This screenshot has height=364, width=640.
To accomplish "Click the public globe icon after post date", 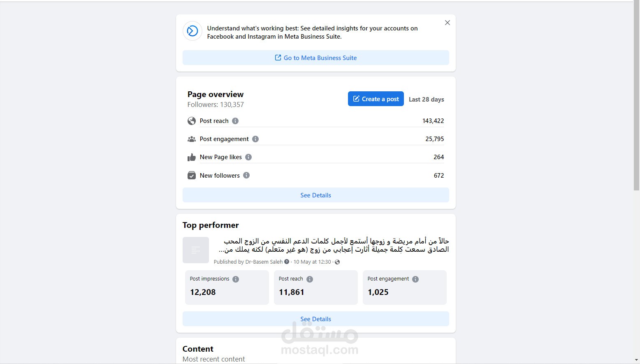I will point(337,262).
